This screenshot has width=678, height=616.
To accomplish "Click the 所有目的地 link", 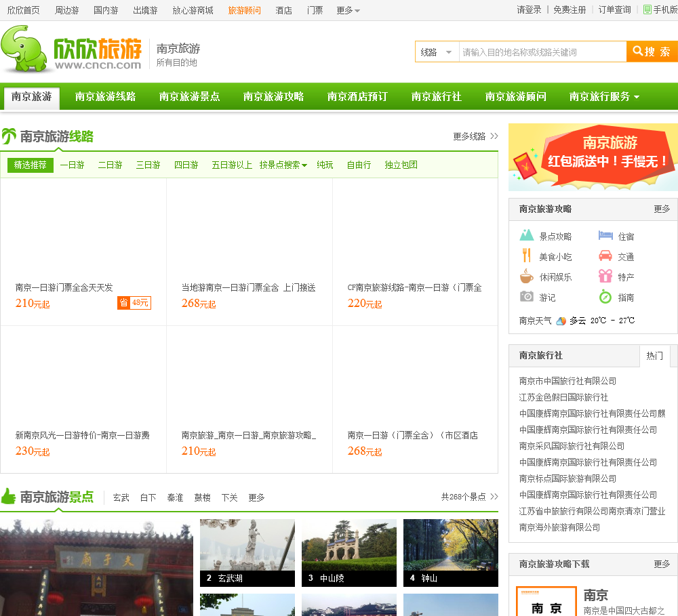I will click(x=176, y=62).
